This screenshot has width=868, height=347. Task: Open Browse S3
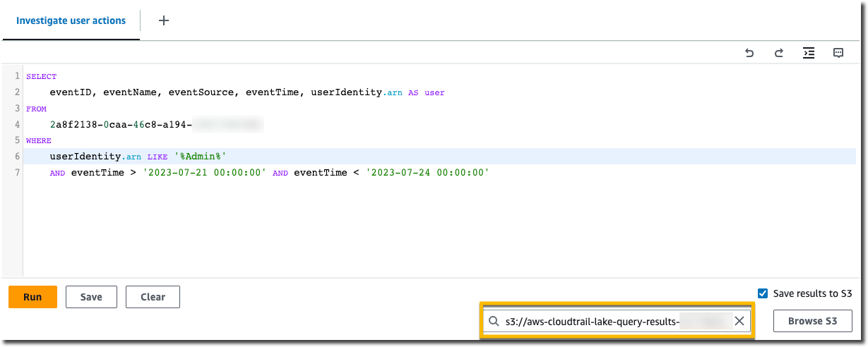click(x=812, y=321)
